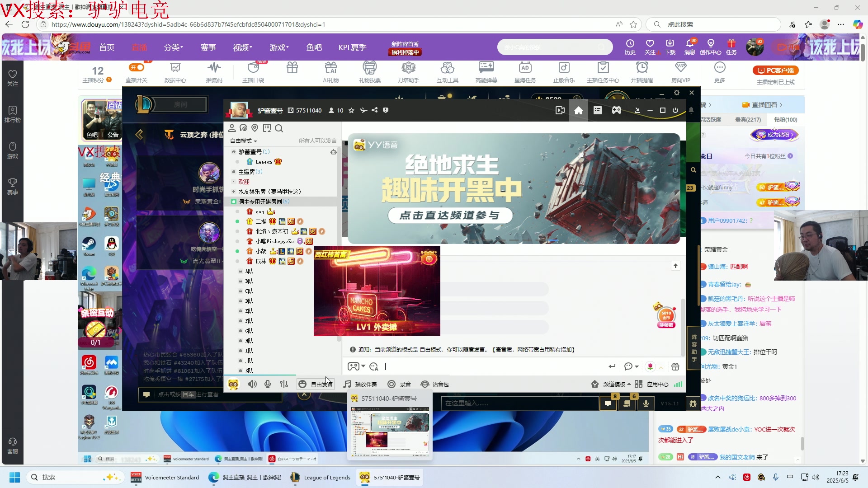Open Douyu following heart icon
The height and width of the screenshot is (488, 868).
650,47
